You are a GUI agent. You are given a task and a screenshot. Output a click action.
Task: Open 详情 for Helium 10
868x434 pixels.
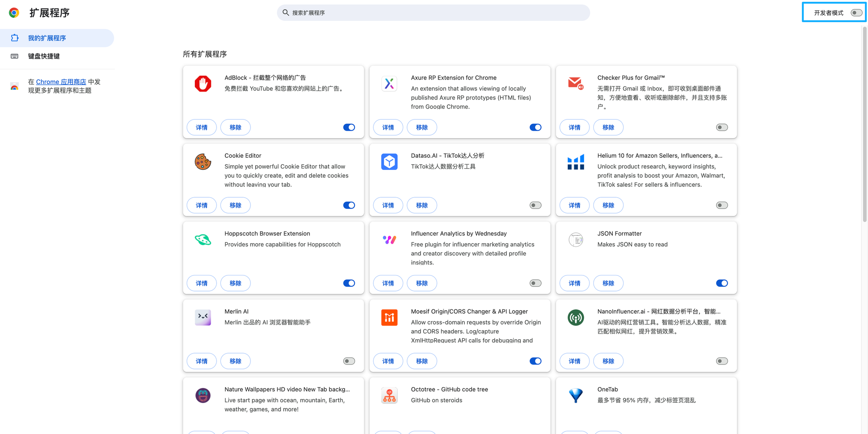click(575, 205)
